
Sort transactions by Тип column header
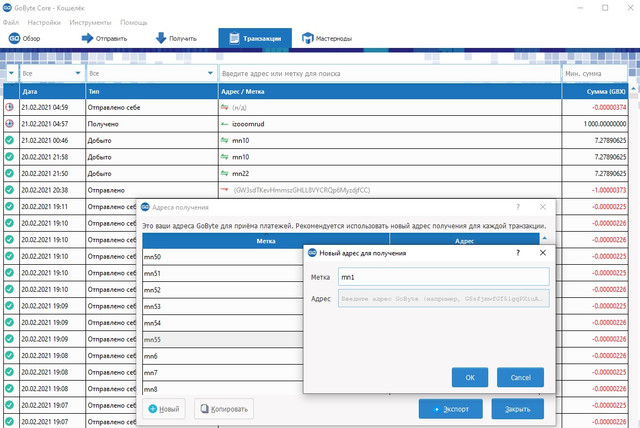(152, 91)
